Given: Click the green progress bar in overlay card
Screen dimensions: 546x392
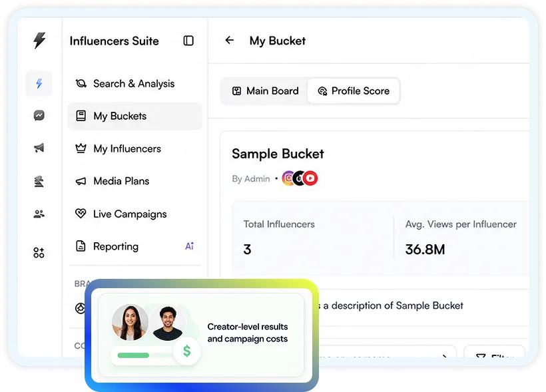Looking at the screenshot, I should (133, 355).
